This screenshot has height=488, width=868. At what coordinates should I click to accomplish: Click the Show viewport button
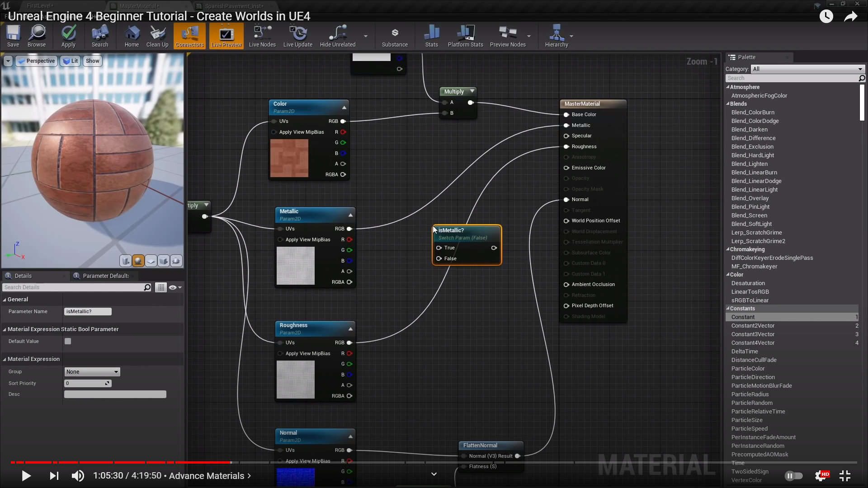[x=92, y=61]
